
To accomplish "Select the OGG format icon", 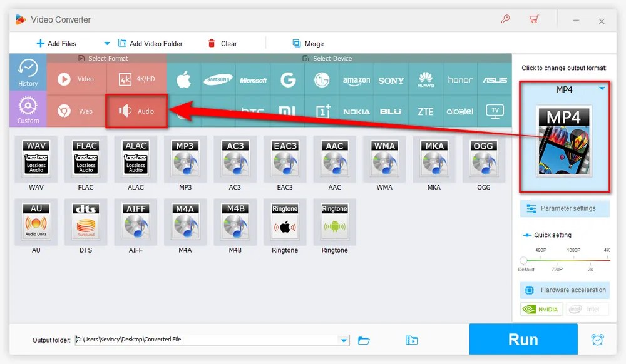I will (x=483, y=159).
